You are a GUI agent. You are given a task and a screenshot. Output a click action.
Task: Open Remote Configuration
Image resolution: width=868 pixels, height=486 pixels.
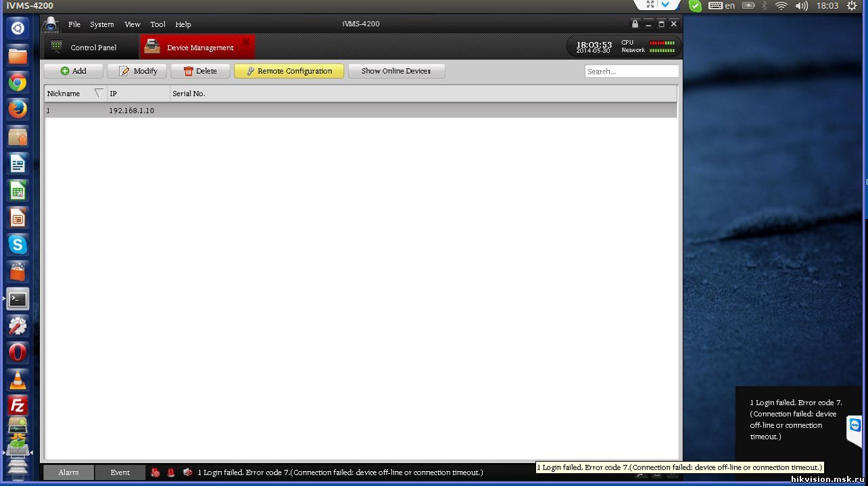(x=289, y=71)
